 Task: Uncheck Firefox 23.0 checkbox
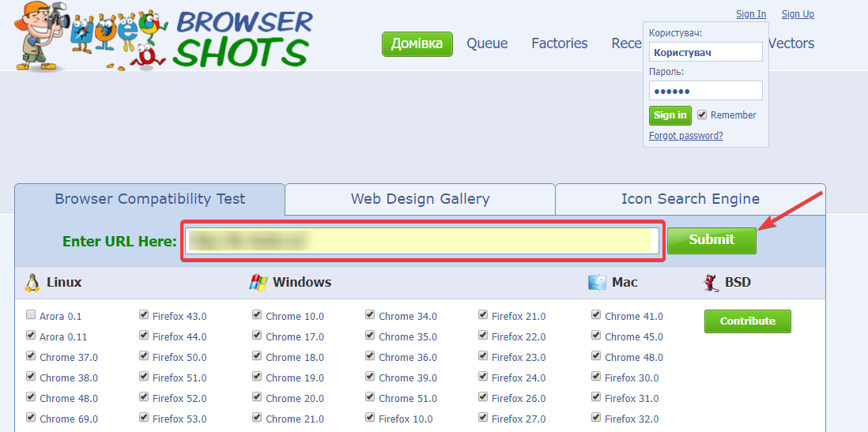click(483, 355)
